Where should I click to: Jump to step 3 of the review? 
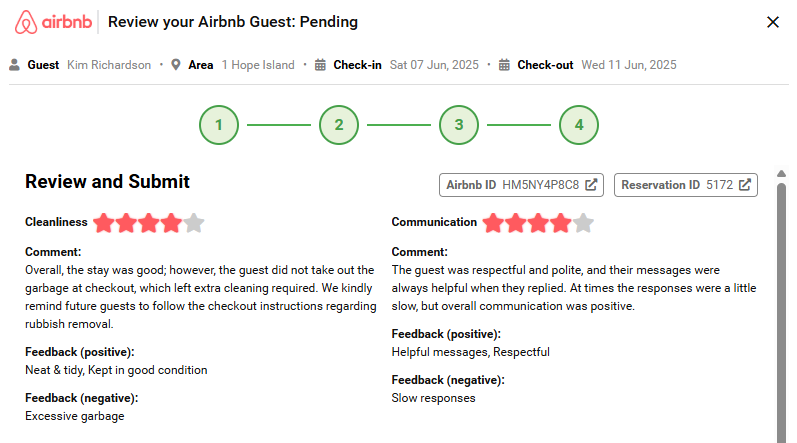point(459,125)
